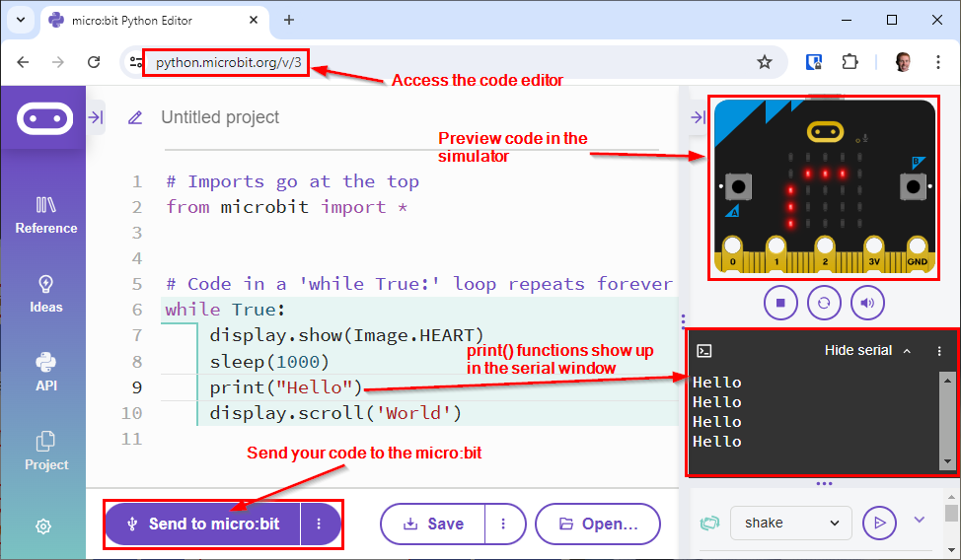Open the browser profile avatar
The image size is (961, 560).
903,62
